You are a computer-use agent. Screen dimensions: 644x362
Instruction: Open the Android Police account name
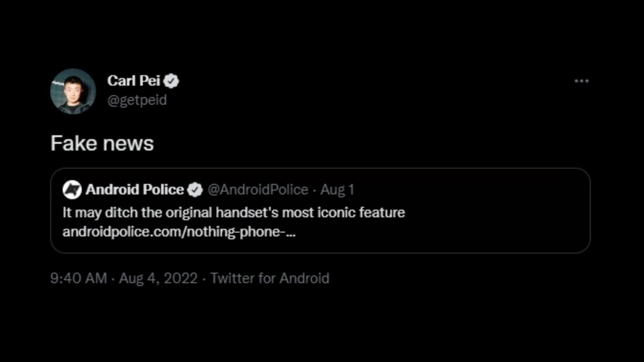(x=135, y=190)
